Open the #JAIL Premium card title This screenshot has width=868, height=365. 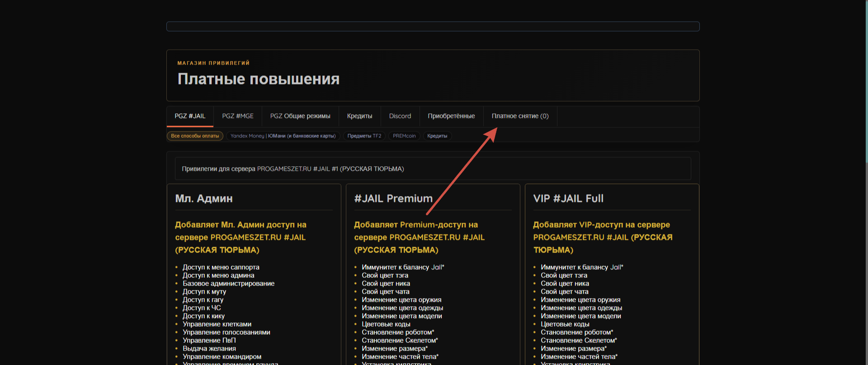393,199
